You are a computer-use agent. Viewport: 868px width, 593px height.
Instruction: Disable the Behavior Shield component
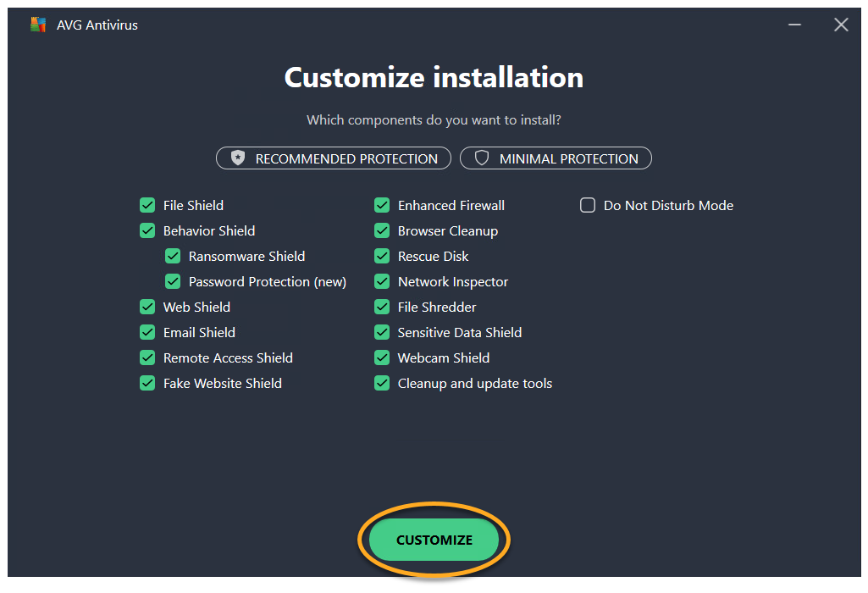point(147,230)
